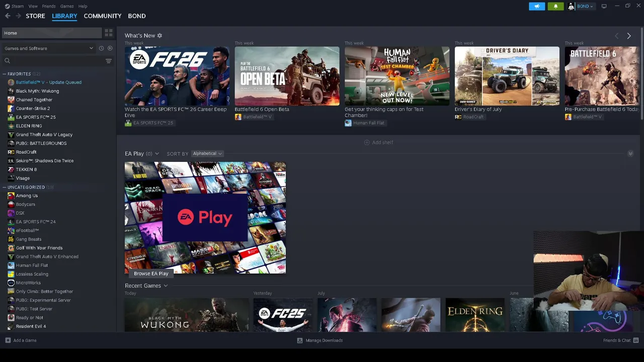Screen dimensions: 644x362
Task: Open the View menu
Action: (x=33, y=6)
